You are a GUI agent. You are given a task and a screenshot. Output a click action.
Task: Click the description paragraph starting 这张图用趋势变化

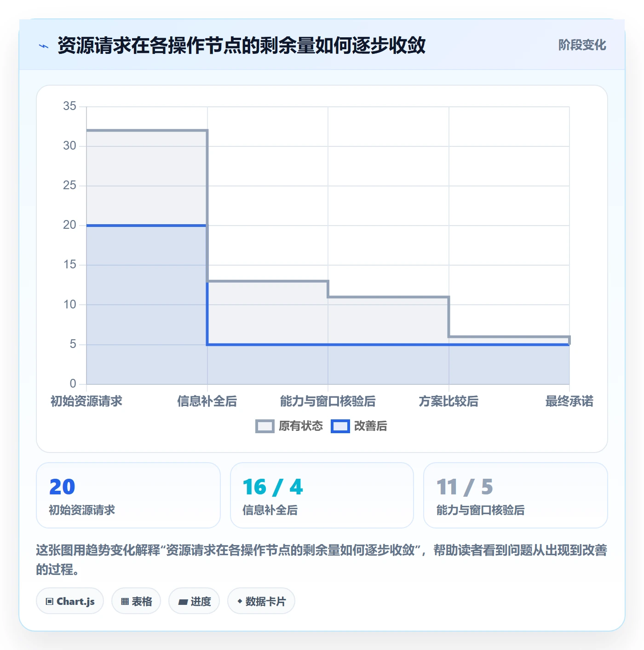tap(322, 559)
